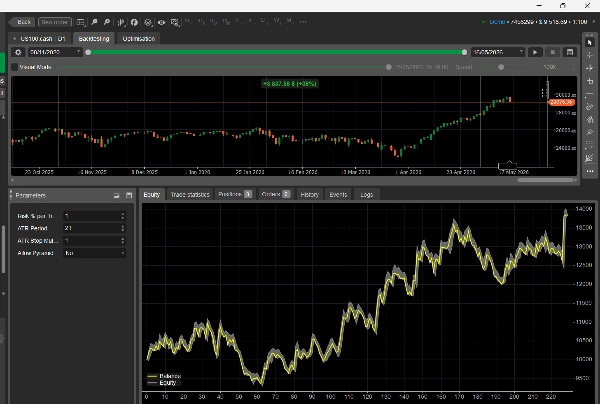Select the equidistant channel tool
Screen dimensions: 600x404
(590, 107)
